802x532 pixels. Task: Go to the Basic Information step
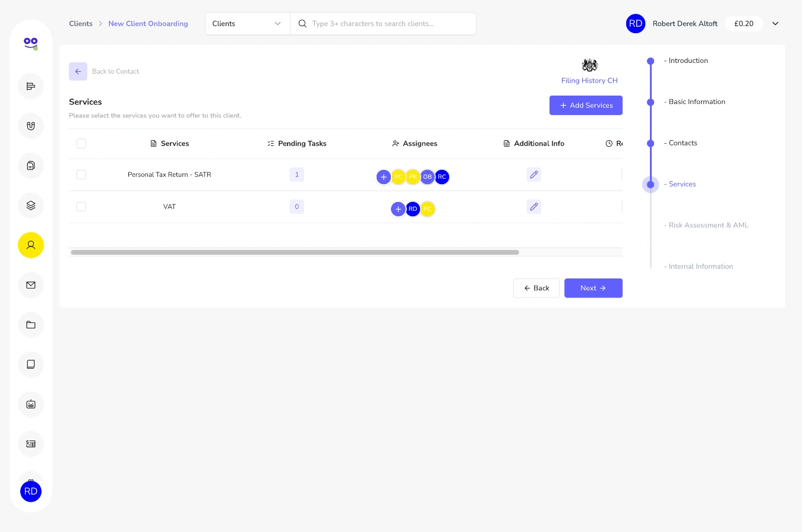tap(694, 102)
